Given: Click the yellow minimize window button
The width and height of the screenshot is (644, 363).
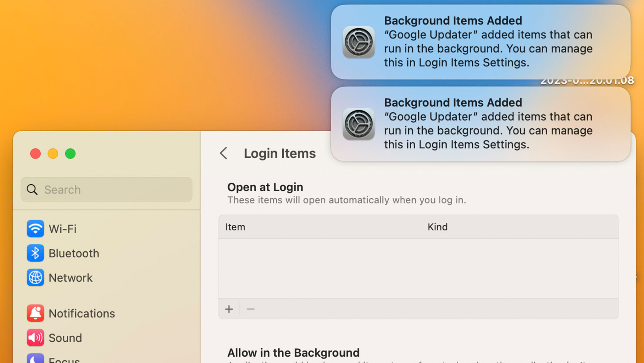Looking at the screenshot, I should pos(53,154).
